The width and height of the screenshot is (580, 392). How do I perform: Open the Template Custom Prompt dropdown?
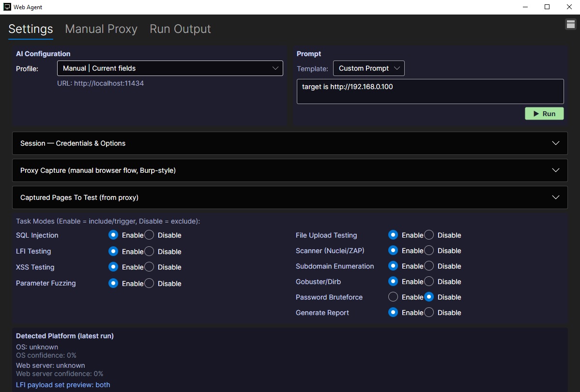click(x=369, y=68)
